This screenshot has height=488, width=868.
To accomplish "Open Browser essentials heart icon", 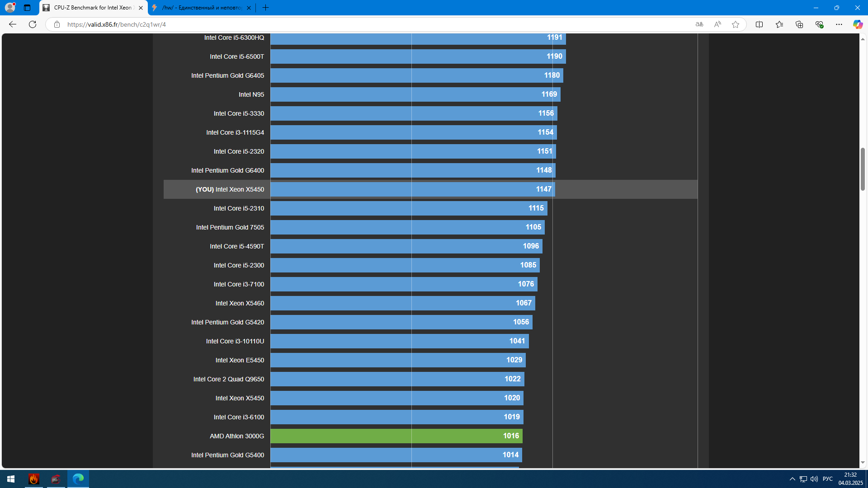I will pos(819,24).
